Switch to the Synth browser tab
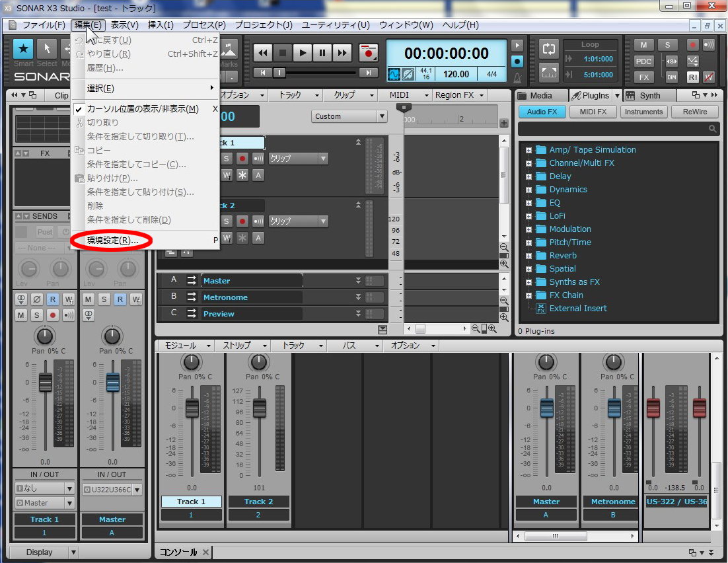Viewport: 728px width, 563px height. [649, 95]
